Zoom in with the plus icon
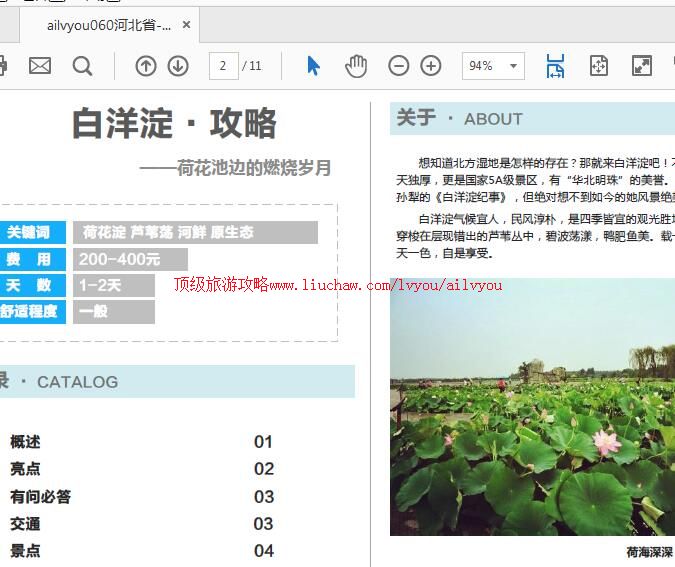The width and height of the screenshot is (675, 567). (x=431, y=66)
